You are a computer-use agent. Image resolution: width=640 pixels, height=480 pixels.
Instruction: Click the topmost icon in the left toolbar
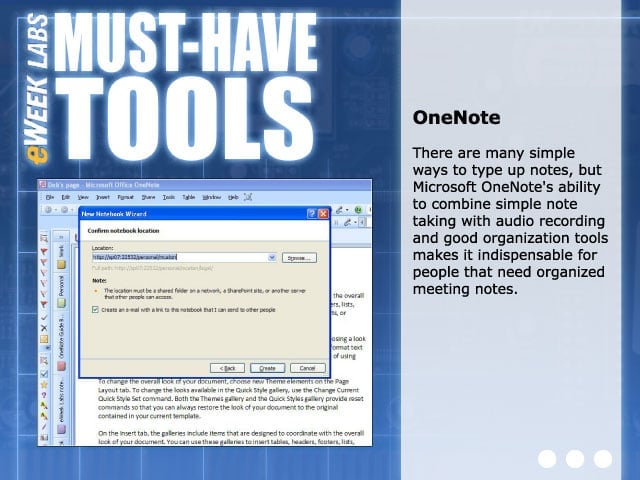coord(44,238)
